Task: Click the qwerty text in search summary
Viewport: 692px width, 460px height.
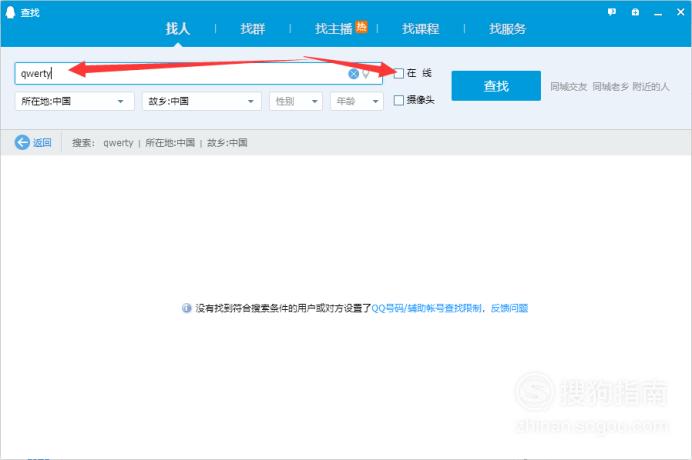Action: click(x=118, y=143)
